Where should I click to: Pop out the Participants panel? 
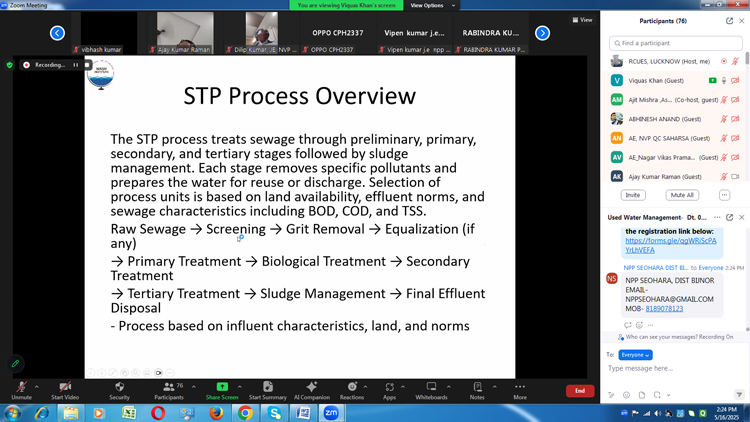click(x=729, y=21)
